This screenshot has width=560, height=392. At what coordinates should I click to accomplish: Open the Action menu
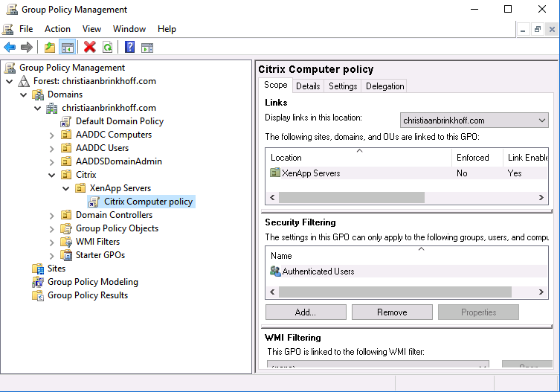pos(57,29)
